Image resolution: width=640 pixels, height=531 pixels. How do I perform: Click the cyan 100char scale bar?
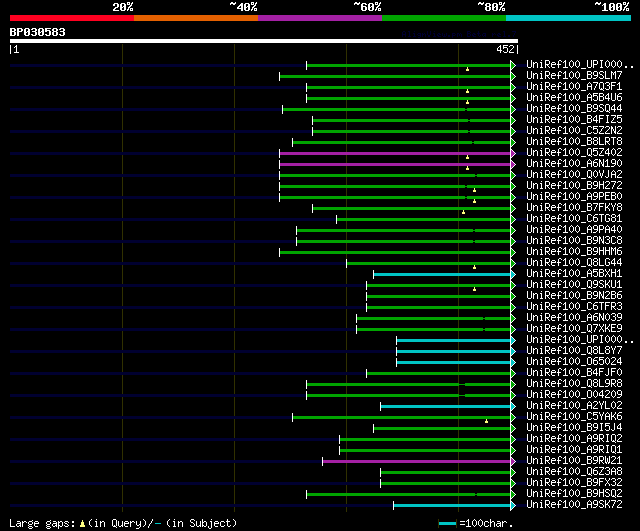tap(447, 523)
